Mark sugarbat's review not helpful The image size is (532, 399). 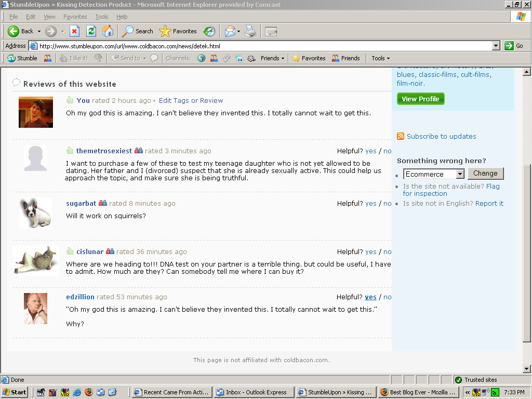click(388, 204)
